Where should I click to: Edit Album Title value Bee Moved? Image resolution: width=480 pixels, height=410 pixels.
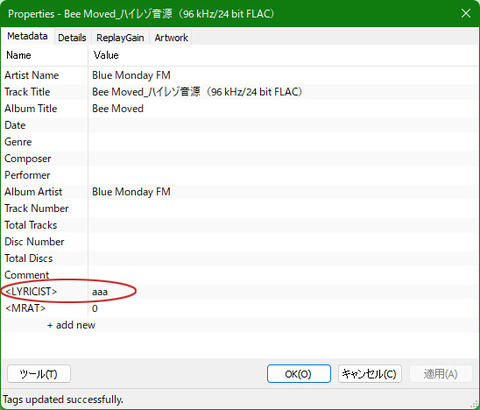tap(118, 109)
